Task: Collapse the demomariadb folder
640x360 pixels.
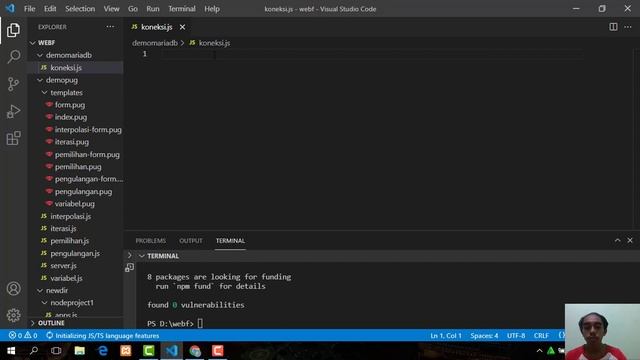Action: [x=40, y=55]
